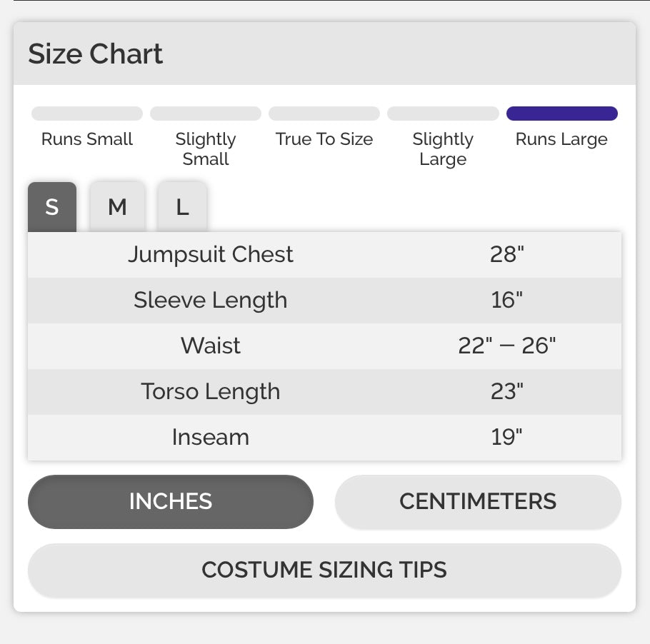650x644 pixels.
Task: Click the Slightly Large fit bar segment
Action: [443, 114]
